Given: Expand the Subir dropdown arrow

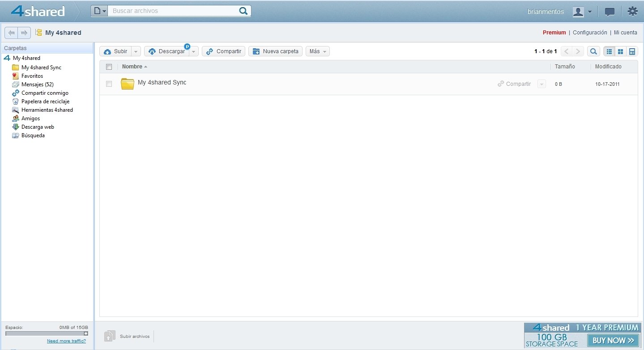Looking at the screenshot, I should tap(136, 51).
